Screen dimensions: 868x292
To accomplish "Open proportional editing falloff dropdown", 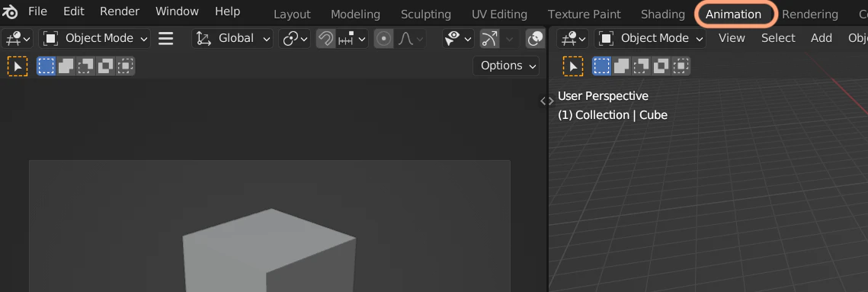I will pyautogui.click(x=410, y=38).
